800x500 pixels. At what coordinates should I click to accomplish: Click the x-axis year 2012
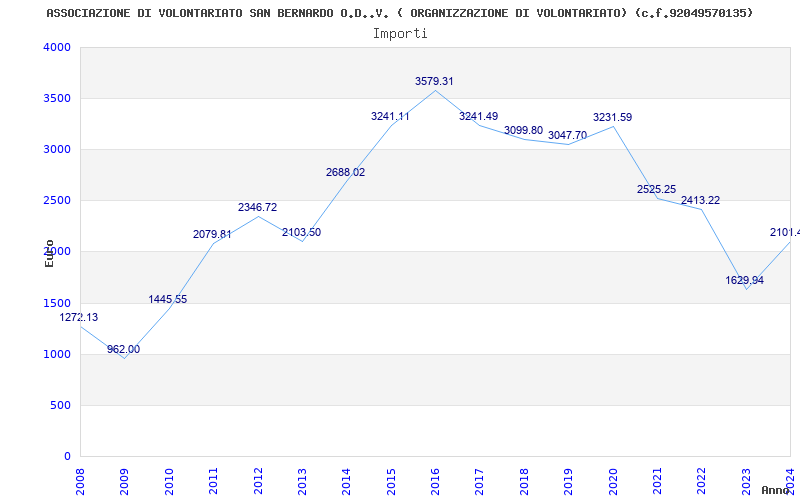pyautogui.click(x=258, y=482)
